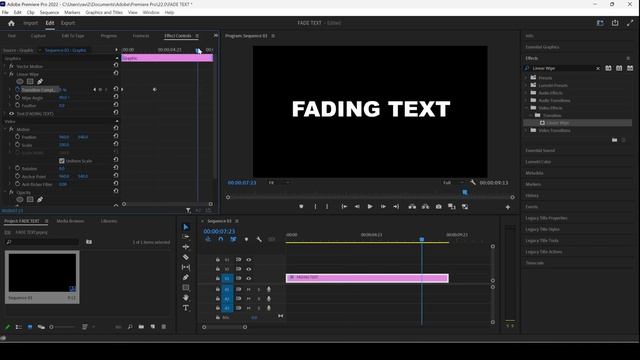Play the sequence in Program monitor
The width and height of the screenshot is (640, 360).
[370, 207]
